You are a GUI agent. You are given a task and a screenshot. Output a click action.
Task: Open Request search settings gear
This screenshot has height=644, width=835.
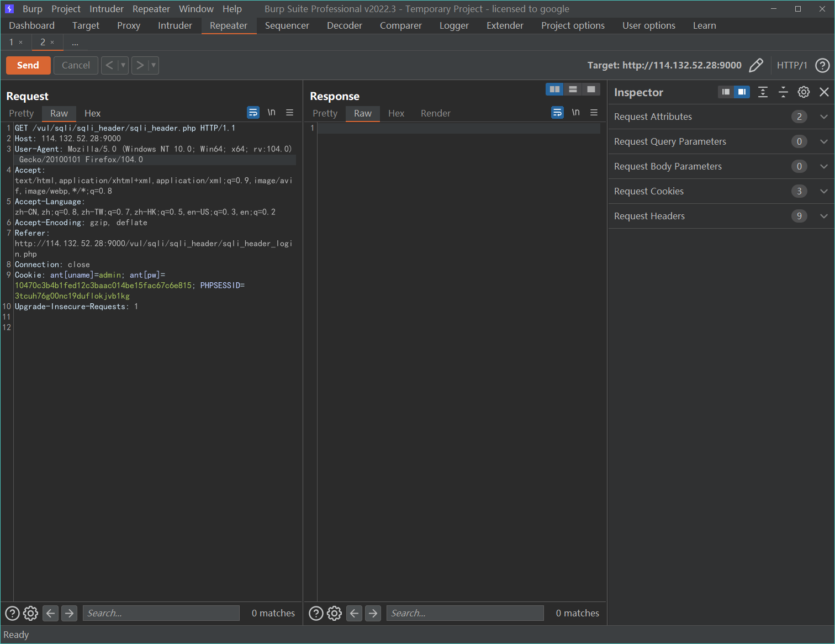click(x=31, y=613)
